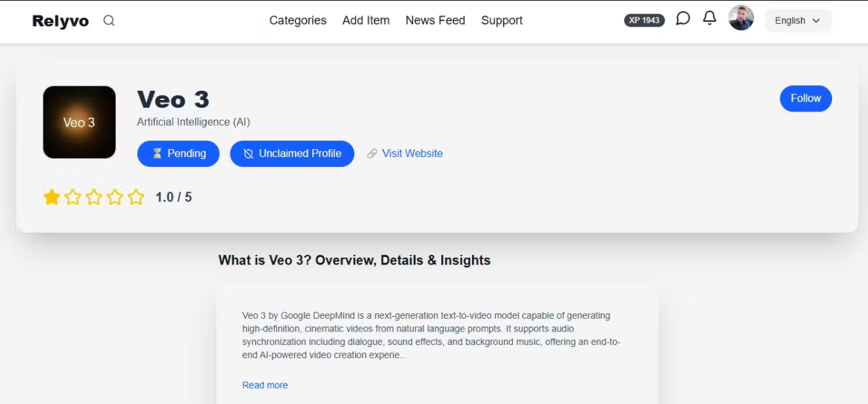Image resolution: width=868 pixels, height=404 pixels.
Task: Rate three stars on Veo 3
Action: click(94, 197)
